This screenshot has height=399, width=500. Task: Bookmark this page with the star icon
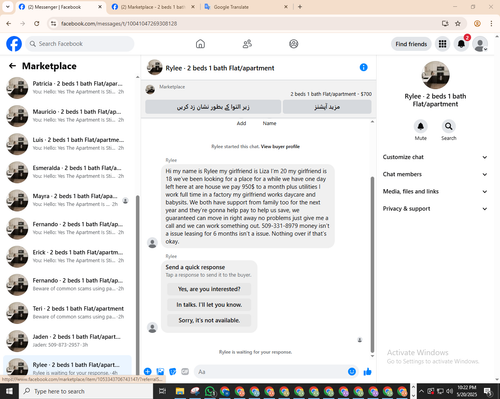458,23
